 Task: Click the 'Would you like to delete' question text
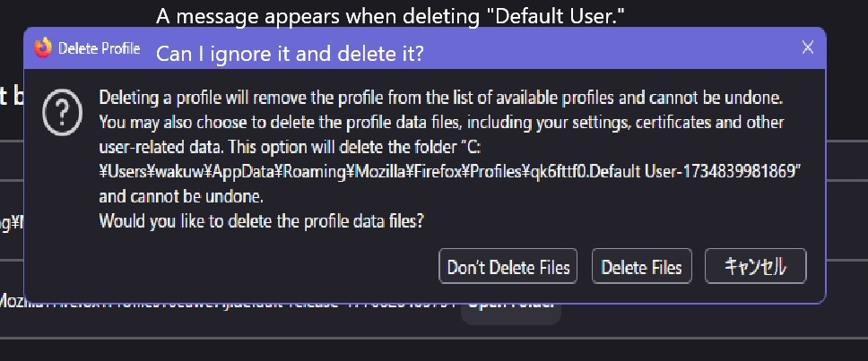[261, 220]
